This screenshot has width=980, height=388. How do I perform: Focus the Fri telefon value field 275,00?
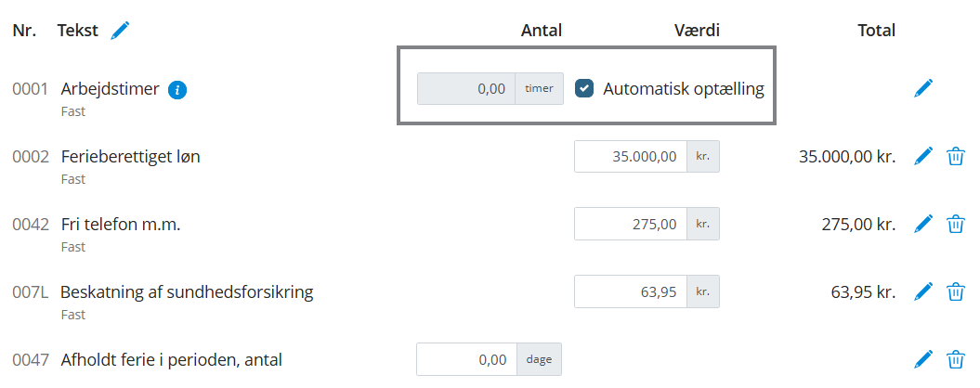point(630,224)
